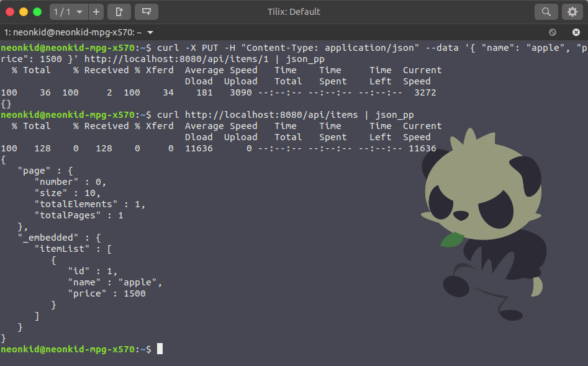This screenshot has height=366, width=588.
Task: Click the '3272' current speed value
Action: [425, 92]
